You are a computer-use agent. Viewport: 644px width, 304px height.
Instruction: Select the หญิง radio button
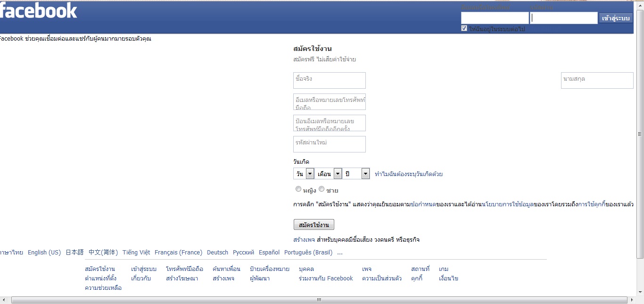click(x=298, y=189)
